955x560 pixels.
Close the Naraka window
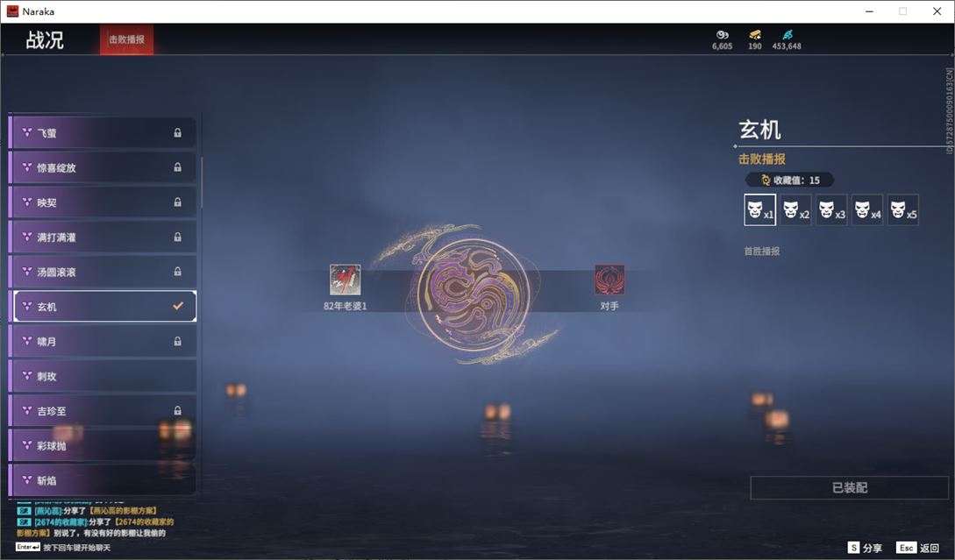click(x=937, y=11)
